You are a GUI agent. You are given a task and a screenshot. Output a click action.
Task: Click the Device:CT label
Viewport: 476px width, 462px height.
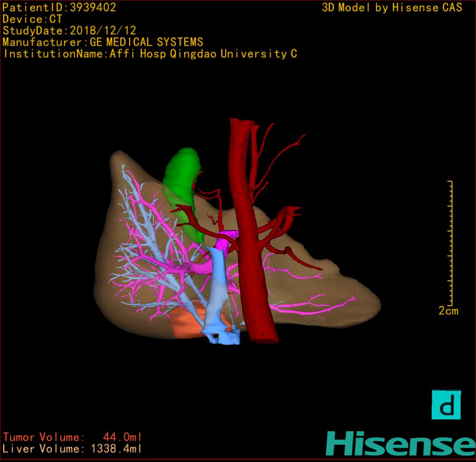(32, 19)
